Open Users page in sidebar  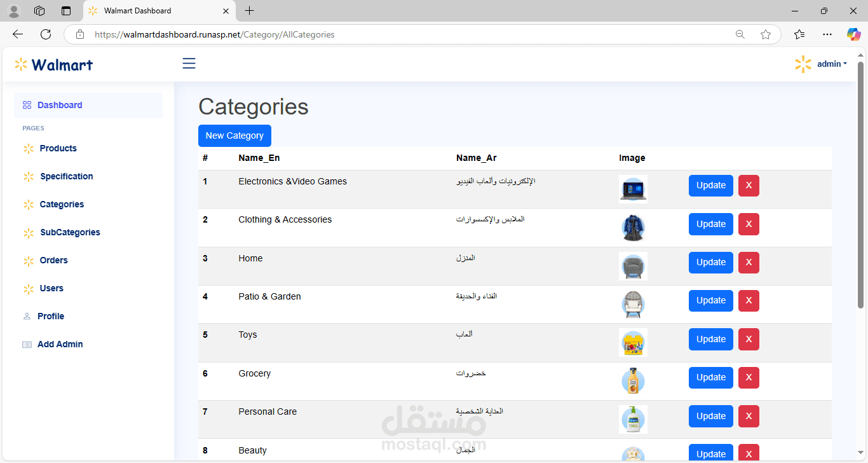click(x=51, y=288)
